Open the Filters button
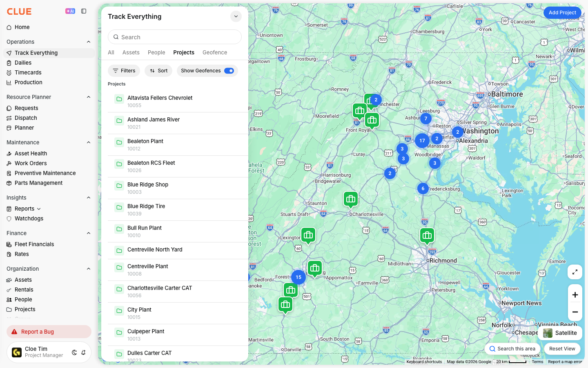 (x=124, y=71)
